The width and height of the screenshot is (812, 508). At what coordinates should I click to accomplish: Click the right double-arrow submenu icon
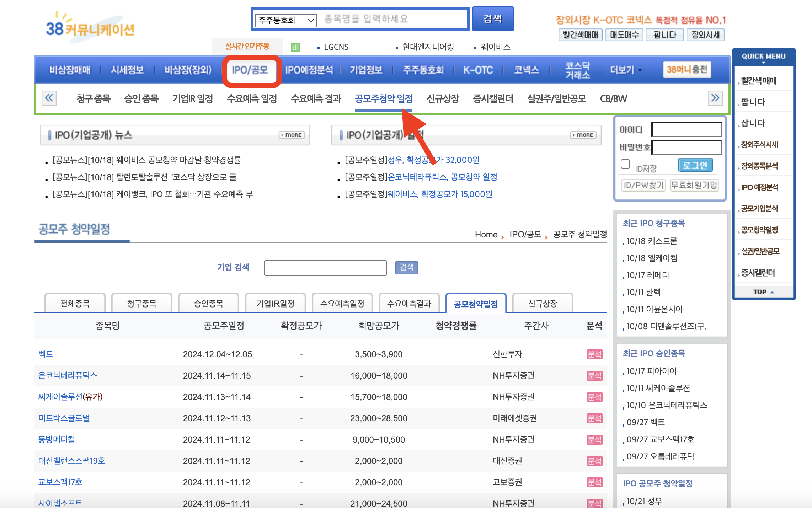(716, 98)
